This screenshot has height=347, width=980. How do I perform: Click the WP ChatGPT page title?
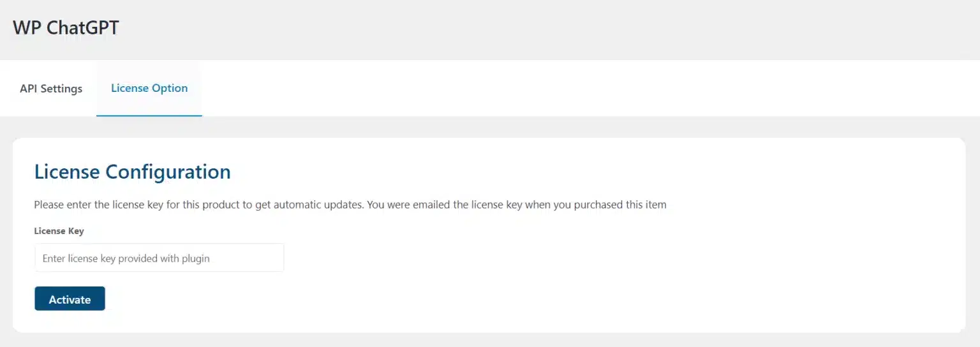click(x=66, y=28)
